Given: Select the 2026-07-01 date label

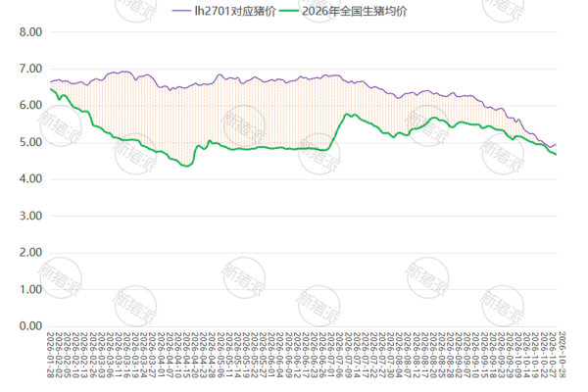Looking at the screenshot, I should tap(331, 355).
